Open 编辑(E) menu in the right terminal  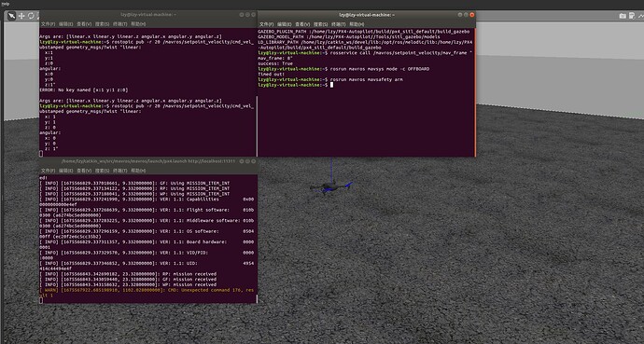tap(285, 24)
